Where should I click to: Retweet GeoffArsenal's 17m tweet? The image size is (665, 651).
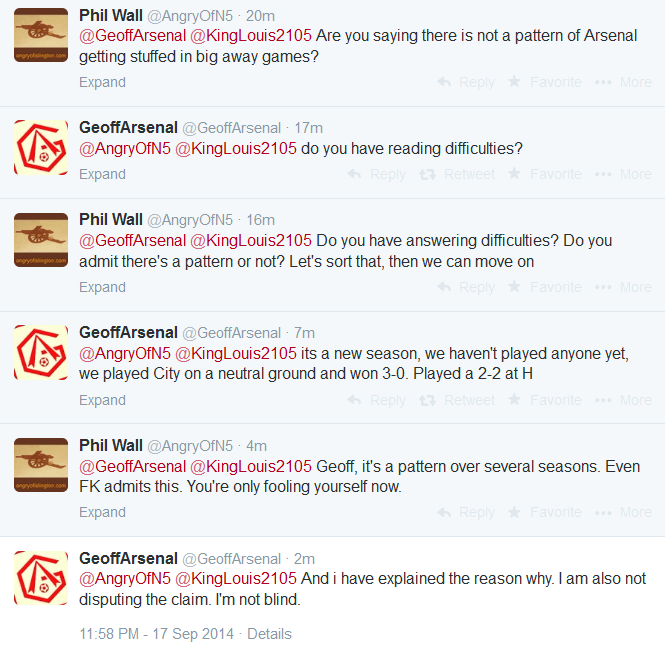(456, 174)
